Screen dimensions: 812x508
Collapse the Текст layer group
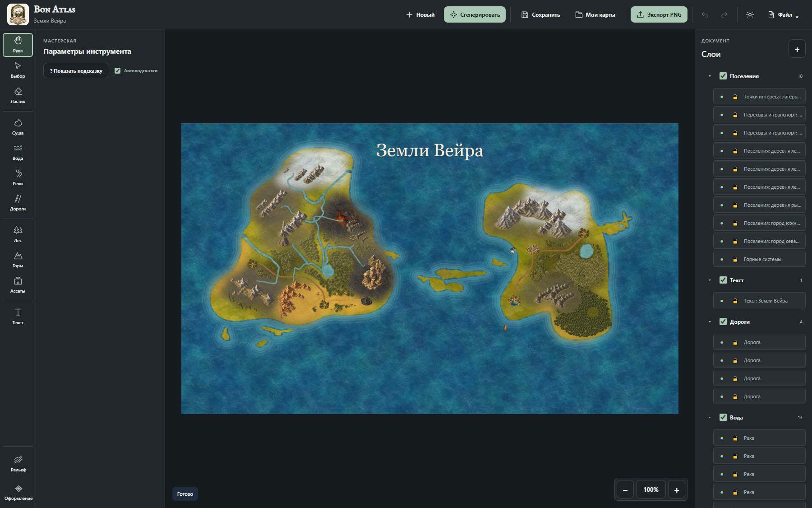(x=710, y=280)
